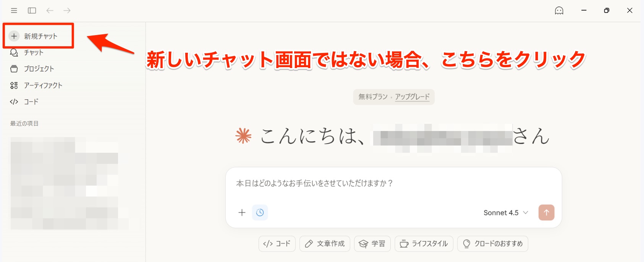Screen dimensions: 644x262
Task: Click the plus attachment icon in composer
Action: point(242,213)
